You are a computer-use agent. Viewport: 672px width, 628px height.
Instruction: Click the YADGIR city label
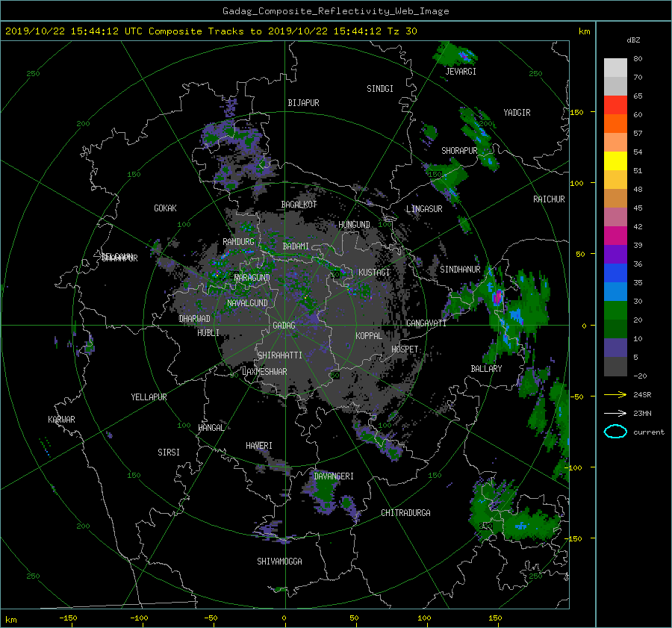click(x=517, y=113)
